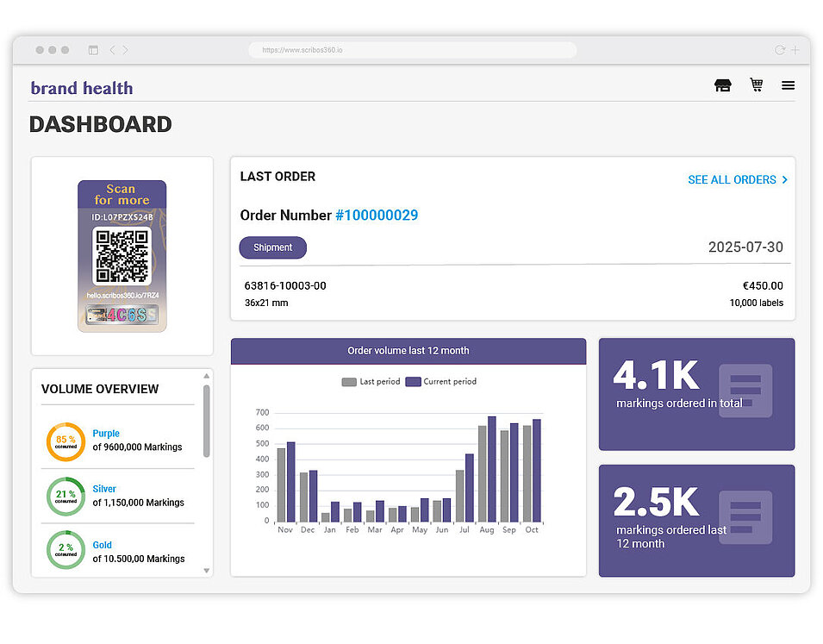The height and width of the screenshot is (644, 823).
Task: Open order number #100000029
Action: point(376,216)
